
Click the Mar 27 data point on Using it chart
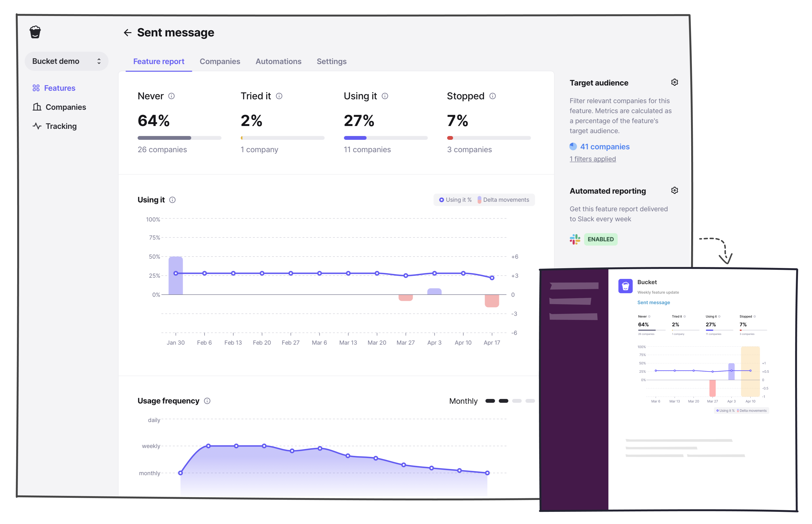pyautogui.click(x=406, y=276)
